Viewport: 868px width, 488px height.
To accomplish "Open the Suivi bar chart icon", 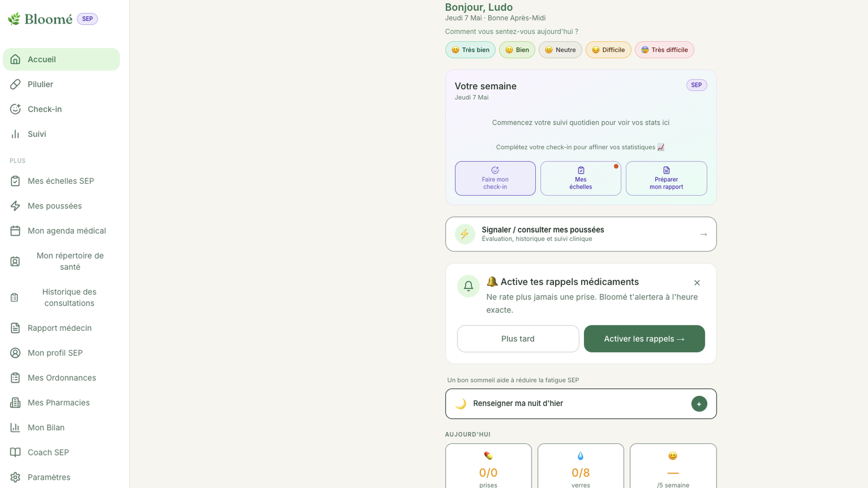I will 15,134.
